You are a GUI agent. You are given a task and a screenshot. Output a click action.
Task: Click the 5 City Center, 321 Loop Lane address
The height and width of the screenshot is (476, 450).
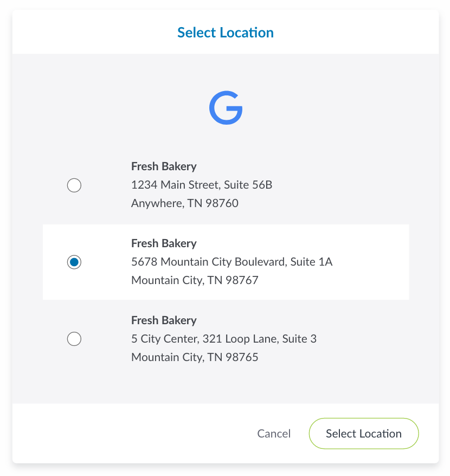coord(224,339)
